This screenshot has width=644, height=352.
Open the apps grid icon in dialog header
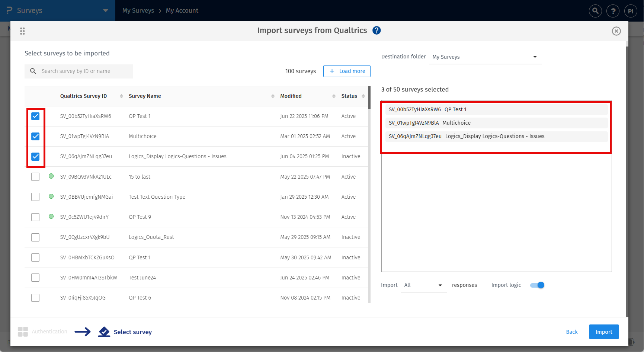pos(22,31)
